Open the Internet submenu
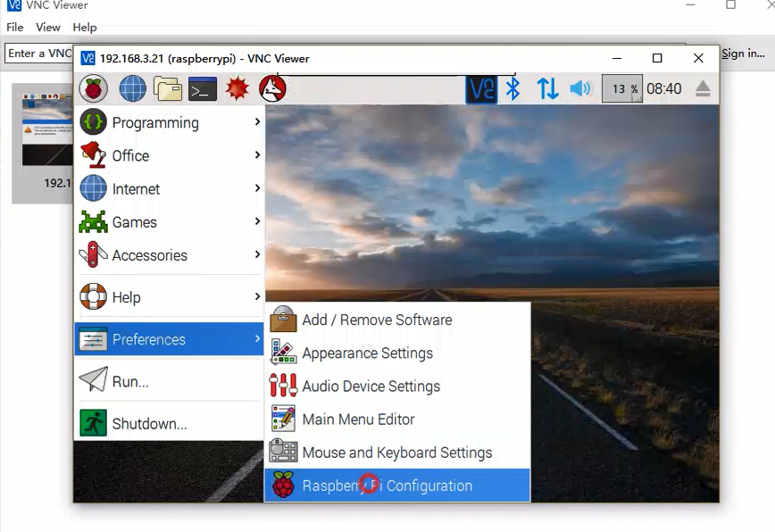775x532 pixels. pos(169,188)
